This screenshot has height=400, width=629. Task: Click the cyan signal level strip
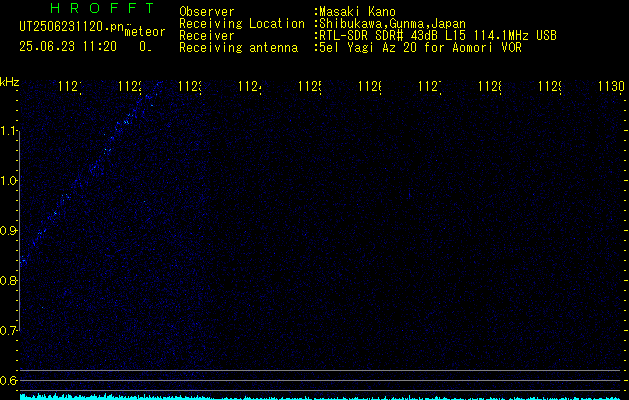[x=321, y=397]
